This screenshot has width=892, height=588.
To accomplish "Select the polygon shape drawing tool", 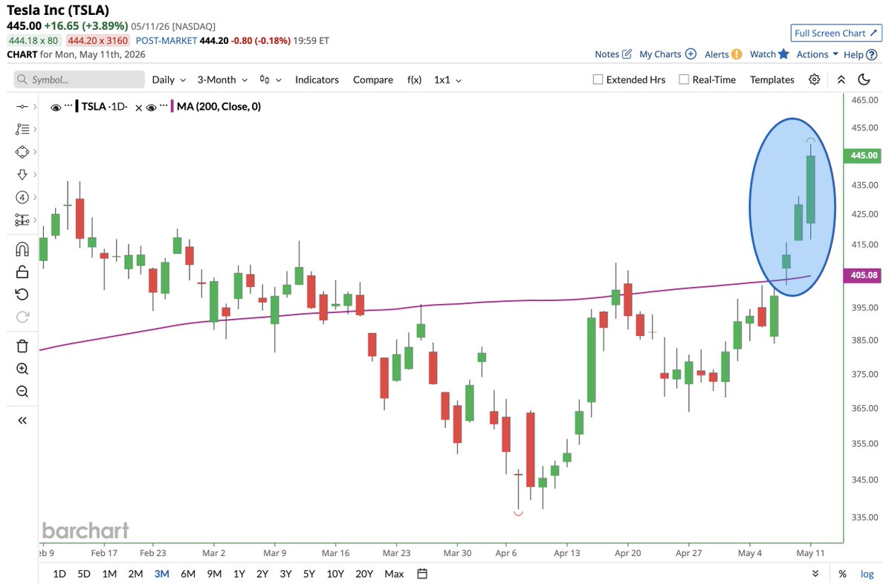I will tap(22, 152).
